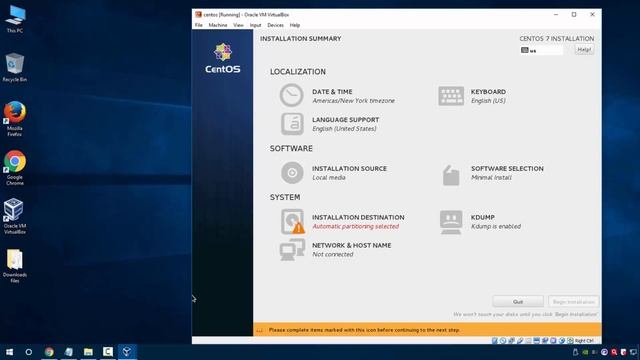Select INSTALLATION DESTINATION label

[x=358, y=218]
